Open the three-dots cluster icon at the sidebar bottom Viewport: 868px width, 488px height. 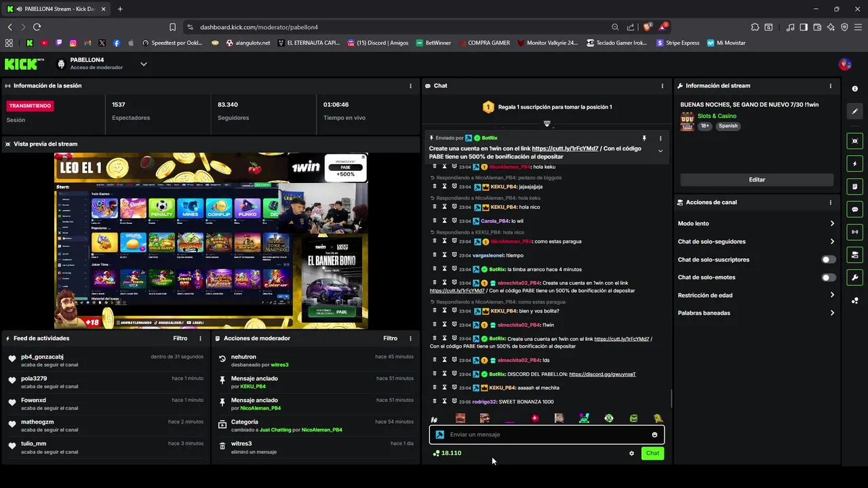pos(854,300)
